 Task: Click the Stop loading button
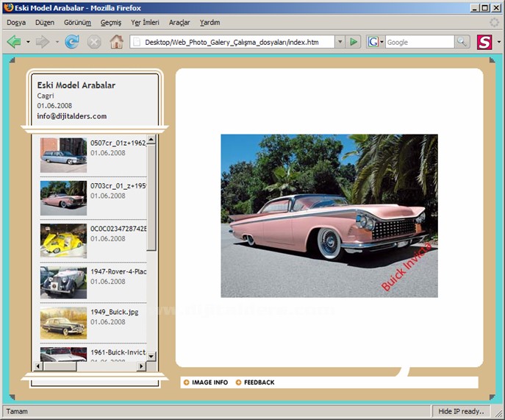94,42
